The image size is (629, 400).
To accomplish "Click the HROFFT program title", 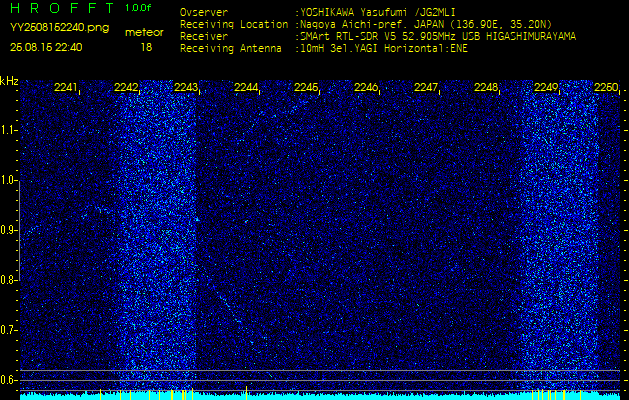I will click(62, 7).
